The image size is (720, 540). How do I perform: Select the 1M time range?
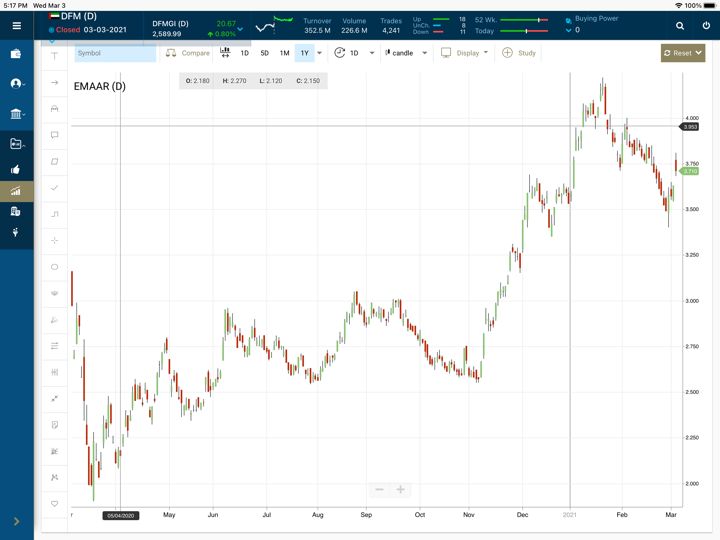284,53
